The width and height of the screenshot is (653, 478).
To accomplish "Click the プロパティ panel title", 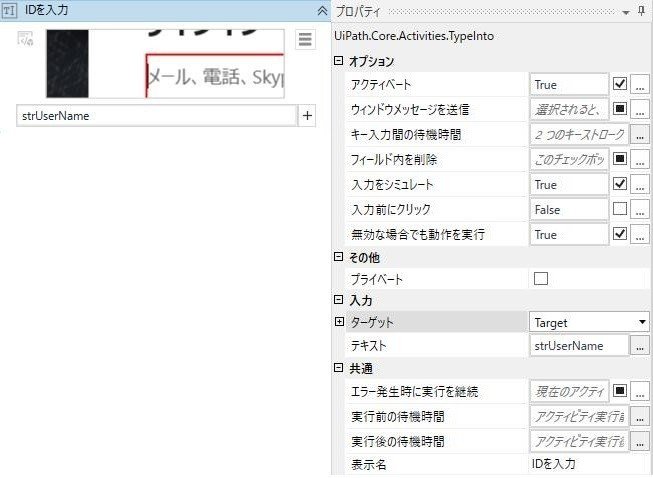I will click(x=358, y=12).
